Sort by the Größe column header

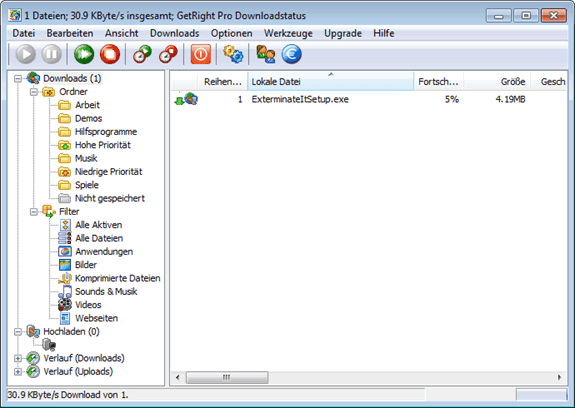pyautogui.click(x=497, y=81)
